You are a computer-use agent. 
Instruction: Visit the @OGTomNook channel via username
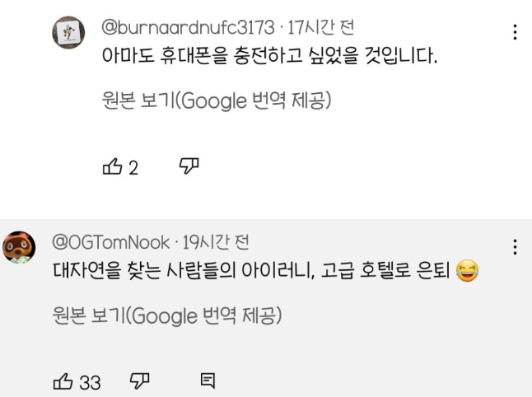[111, 242]
